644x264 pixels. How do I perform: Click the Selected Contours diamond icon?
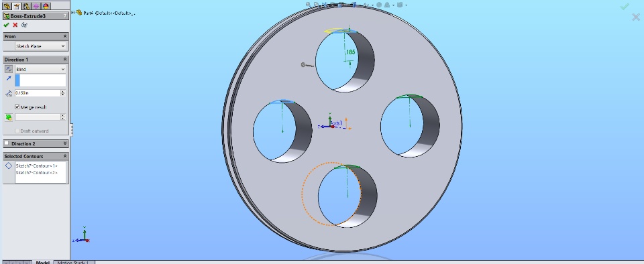(9, 166)
